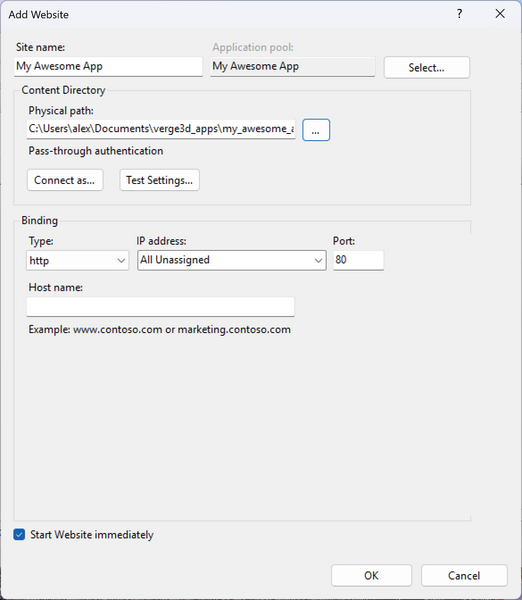Open Test Settings...
The height and width of the screenshot is (600, 522).
(160, 180)
